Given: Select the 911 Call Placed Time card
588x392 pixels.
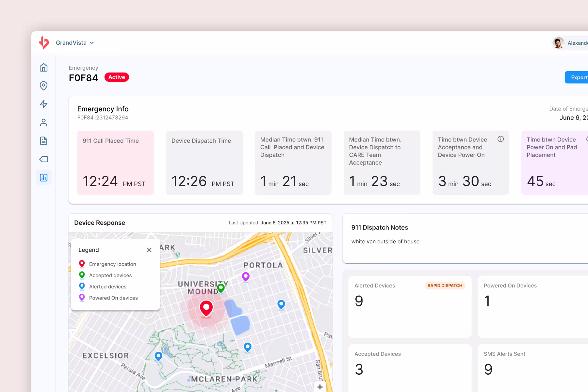Looking at the screenshot, I should 116,163.
